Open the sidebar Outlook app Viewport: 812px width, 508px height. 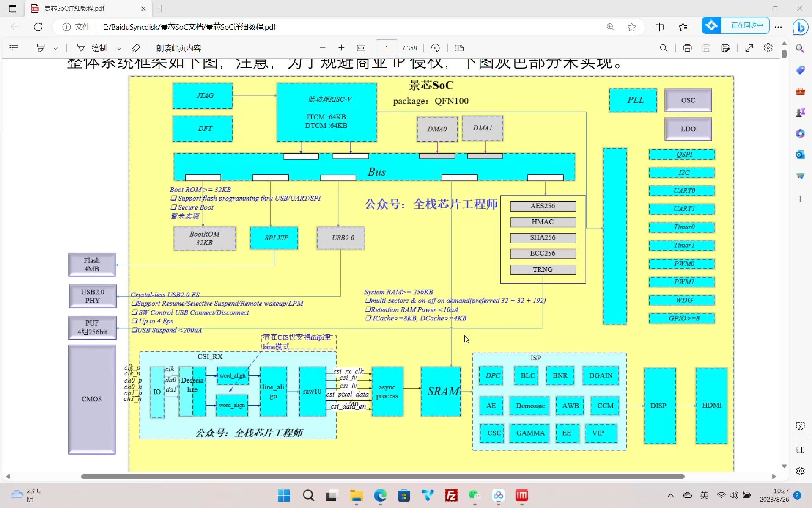[800, 155]
